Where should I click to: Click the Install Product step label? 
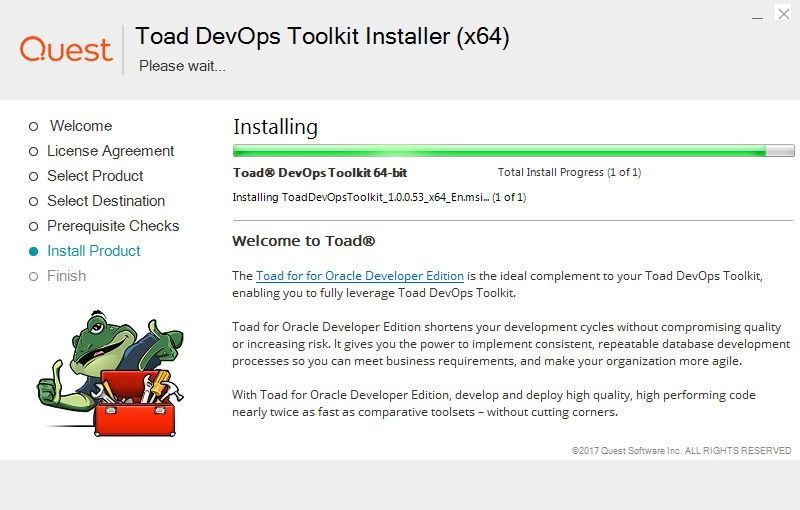click(x=93, y=251)
